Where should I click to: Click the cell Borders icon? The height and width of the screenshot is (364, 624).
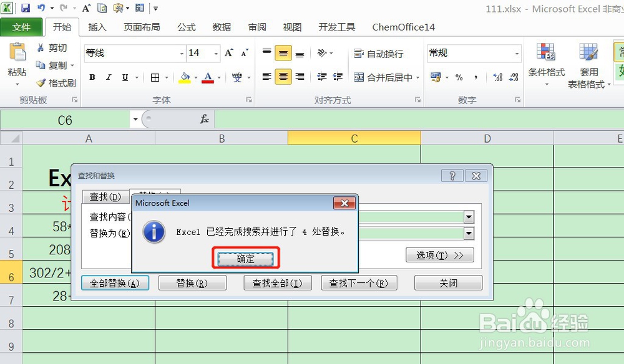155,77
